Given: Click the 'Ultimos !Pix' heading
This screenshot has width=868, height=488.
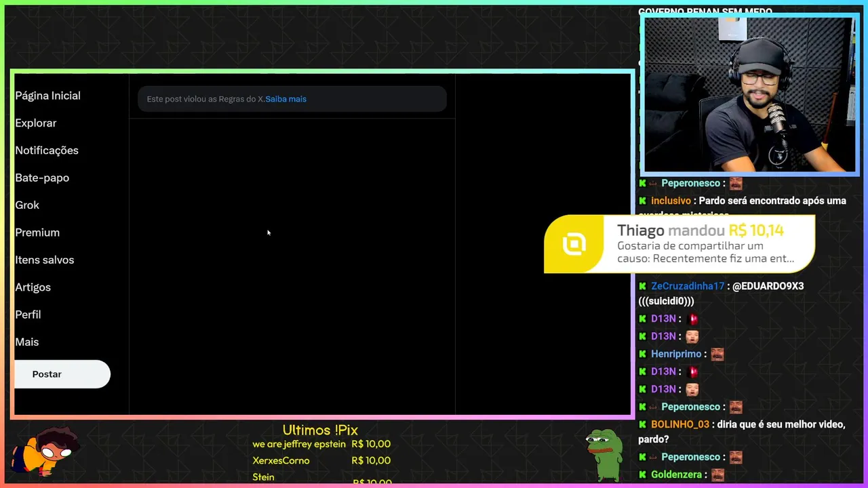Looking at the screenshot, I should (320, 430).
